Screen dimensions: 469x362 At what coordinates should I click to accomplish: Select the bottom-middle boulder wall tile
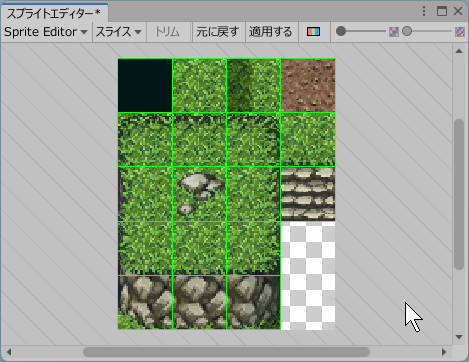199,303
